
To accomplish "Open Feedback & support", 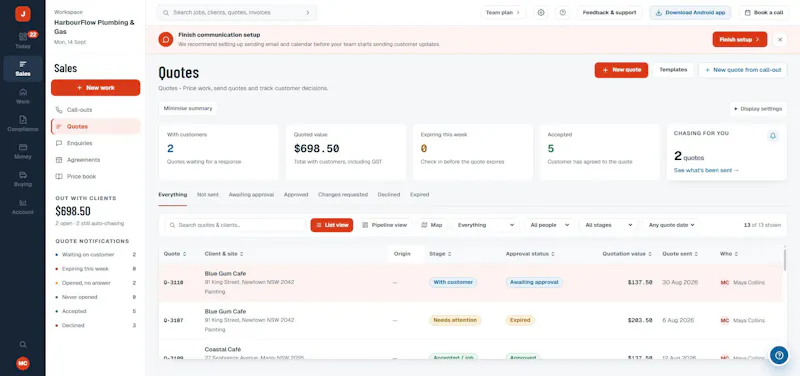I will tap(609, 13).
